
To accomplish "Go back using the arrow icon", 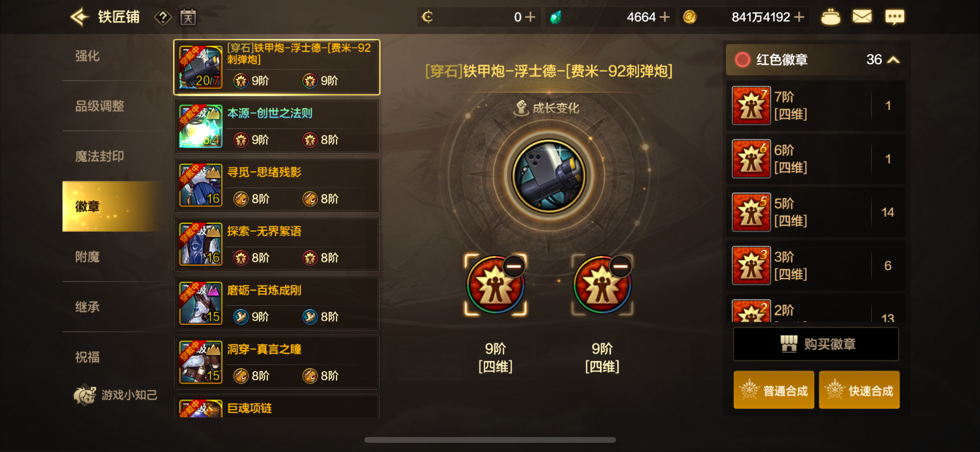I will pyautogui.click(x=79, y=17).
